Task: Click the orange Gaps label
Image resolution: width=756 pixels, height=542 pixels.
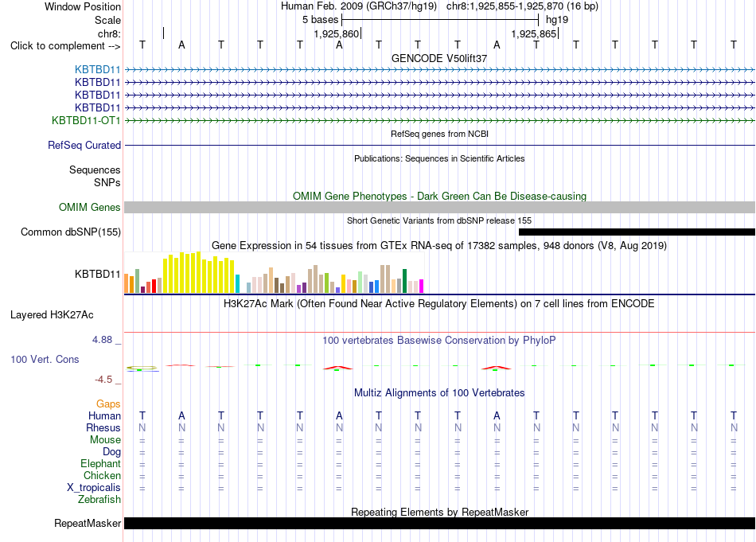Action: point(108,404)
